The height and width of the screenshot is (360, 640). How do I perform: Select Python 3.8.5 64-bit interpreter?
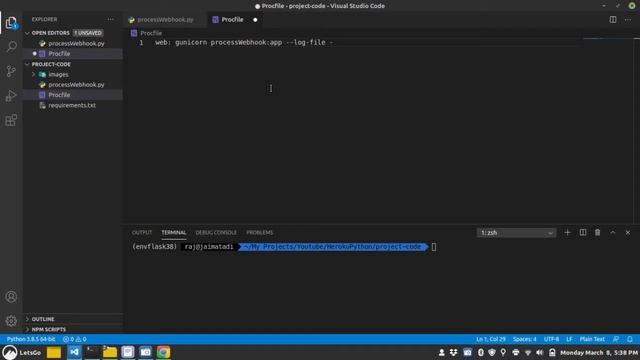(31, 339)
